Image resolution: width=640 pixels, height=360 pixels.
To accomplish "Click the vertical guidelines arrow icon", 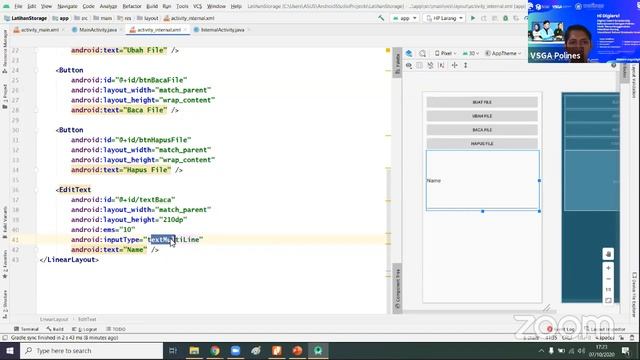I will pos(465,65).
